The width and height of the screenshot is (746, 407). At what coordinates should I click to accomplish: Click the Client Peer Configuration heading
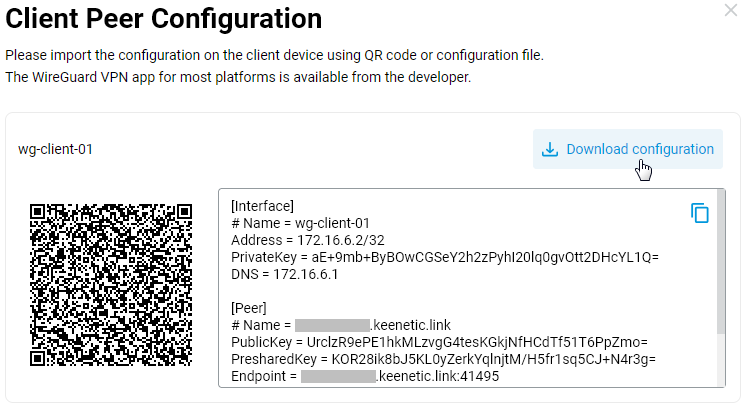(x=164, y=18)
